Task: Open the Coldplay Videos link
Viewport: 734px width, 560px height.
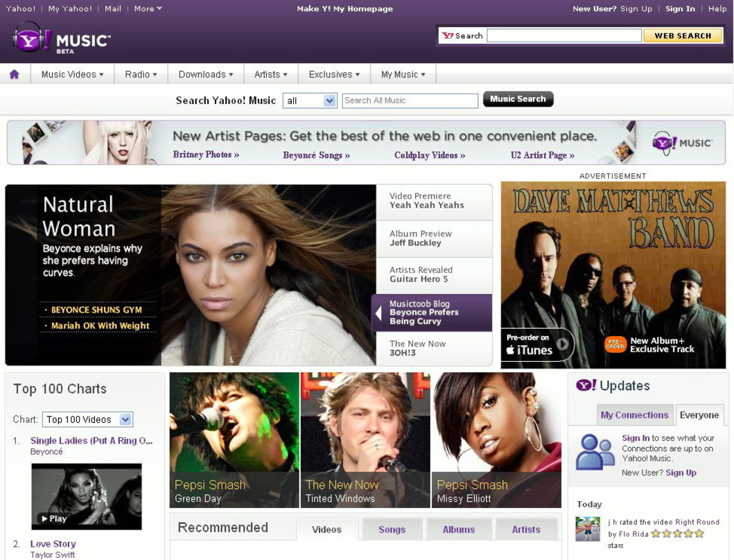Action: pos(430,155)
